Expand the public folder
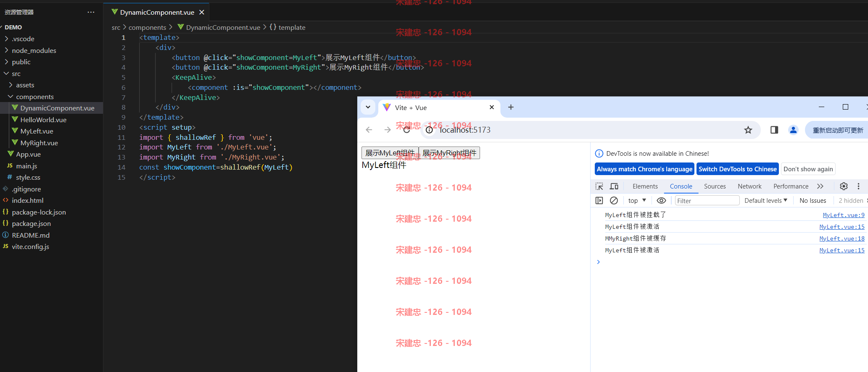Viewport: 868px width, 372px height. click(x=21, y=62)
